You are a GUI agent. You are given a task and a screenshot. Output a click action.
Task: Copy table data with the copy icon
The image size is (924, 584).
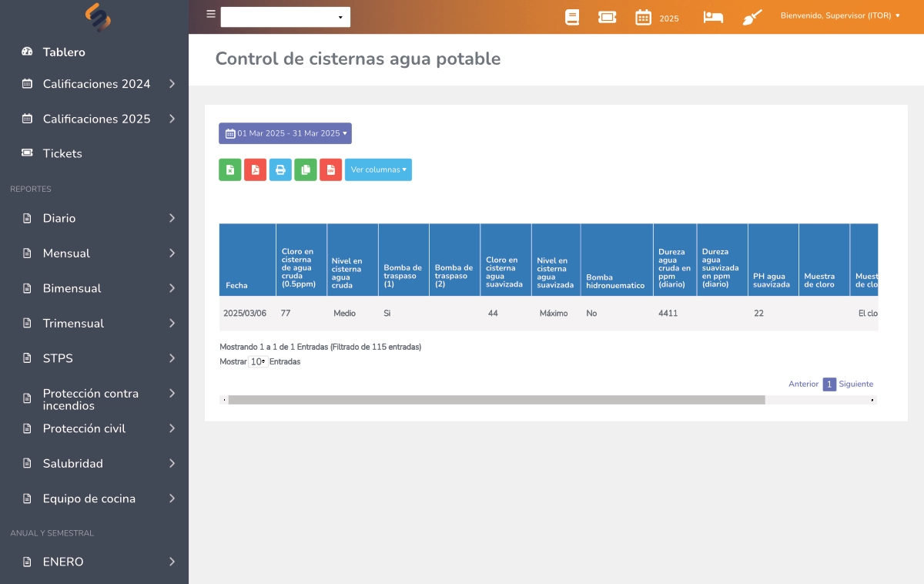pos(306,169)
